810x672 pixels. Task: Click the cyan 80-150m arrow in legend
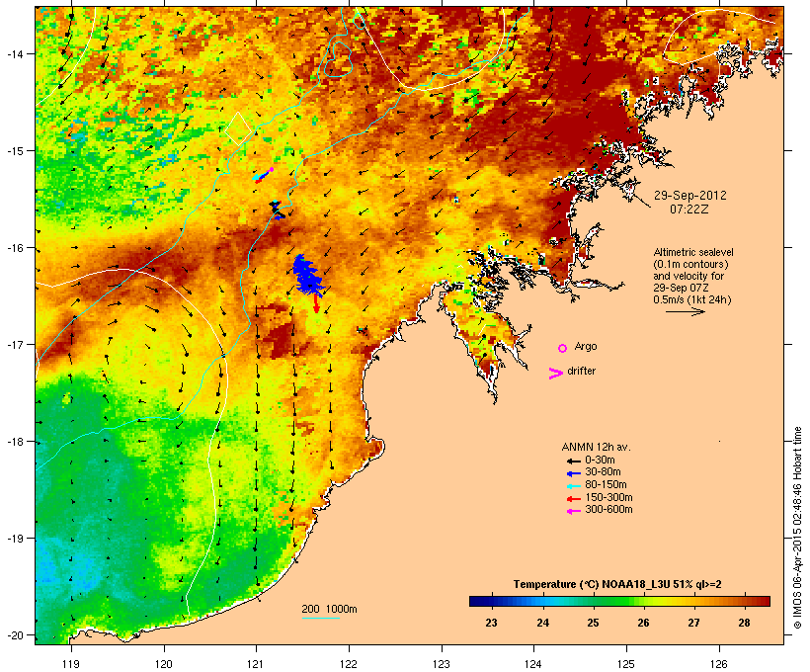point(573,486)
